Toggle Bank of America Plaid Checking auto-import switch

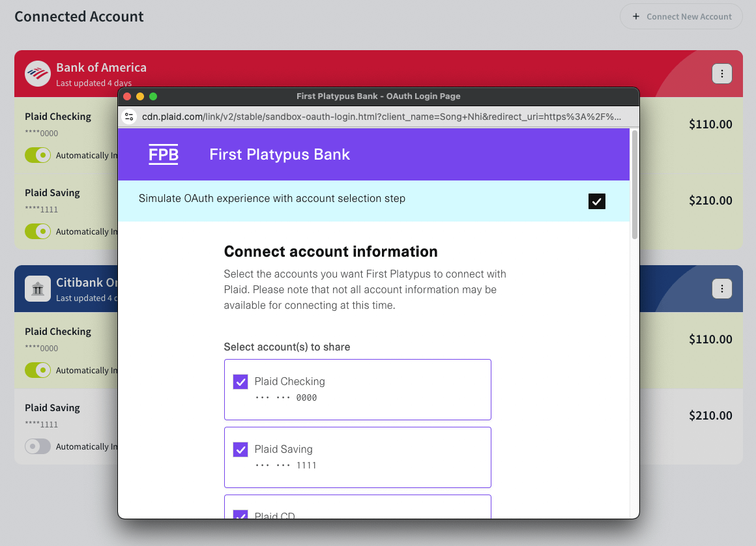click(38, 155)
